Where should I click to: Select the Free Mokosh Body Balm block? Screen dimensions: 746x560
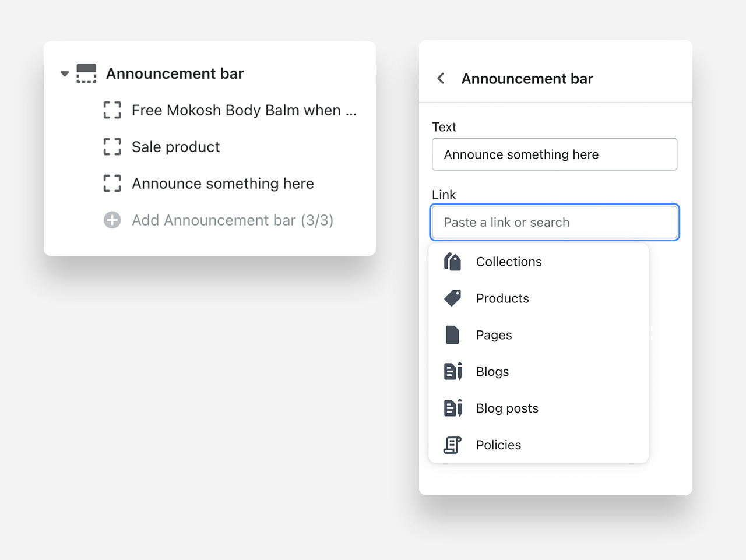(244, 110)
